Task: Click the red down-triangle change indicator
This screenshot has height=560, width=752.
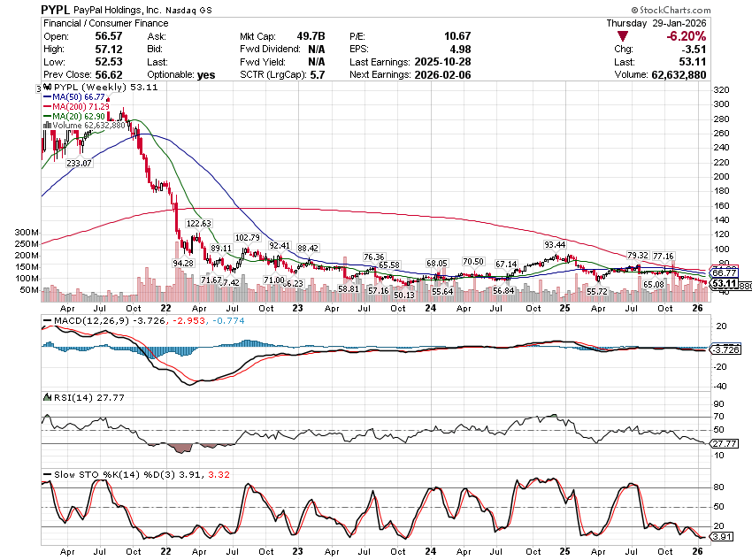Action: click(624, 36)
